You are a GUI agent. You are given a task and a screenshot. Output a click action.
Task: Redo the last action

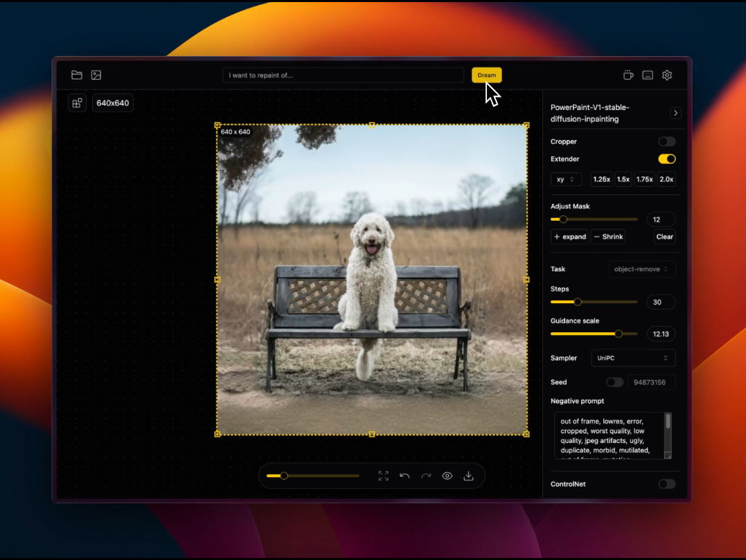click(426, 476)
